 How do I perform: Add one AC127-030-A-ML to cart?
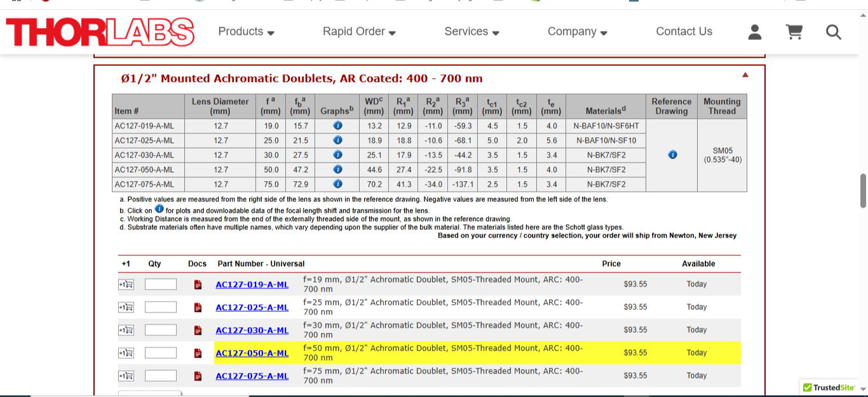[126, 330]
